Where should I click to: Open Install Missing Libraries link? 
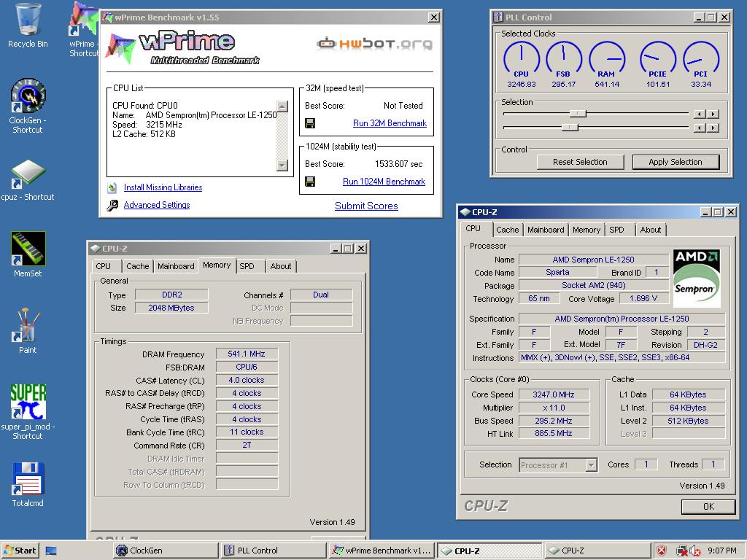pyautogui.click(x=163, y=187)
